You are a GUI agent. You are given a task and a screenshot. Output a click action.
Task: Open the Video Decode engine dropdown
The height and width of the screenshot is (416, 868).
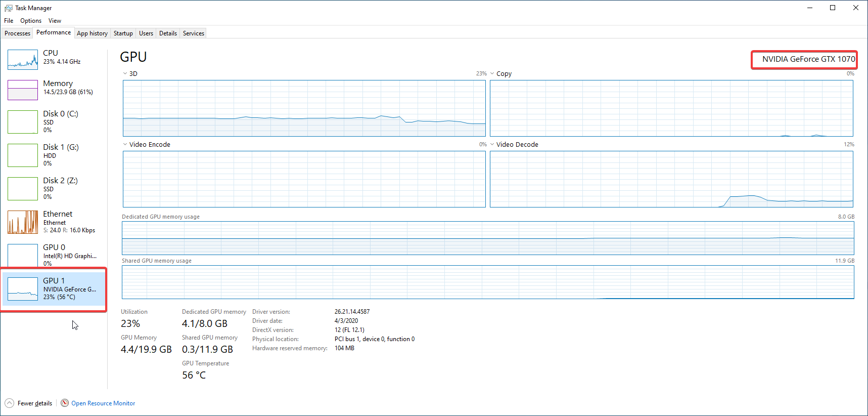coord(492,144)
